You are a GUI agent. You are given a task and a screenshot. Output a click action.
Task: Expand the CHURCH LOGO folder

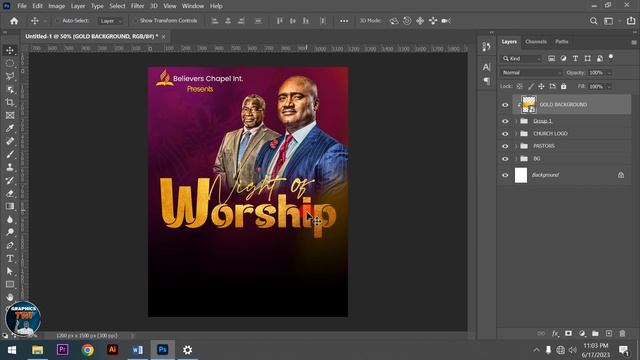coord(516,134)
